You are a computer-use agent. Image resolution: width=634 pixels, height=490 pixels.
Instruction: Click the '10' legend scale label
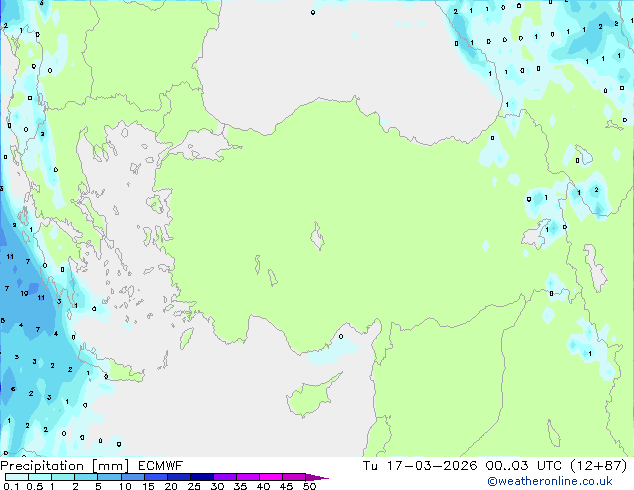coord(125,486)
